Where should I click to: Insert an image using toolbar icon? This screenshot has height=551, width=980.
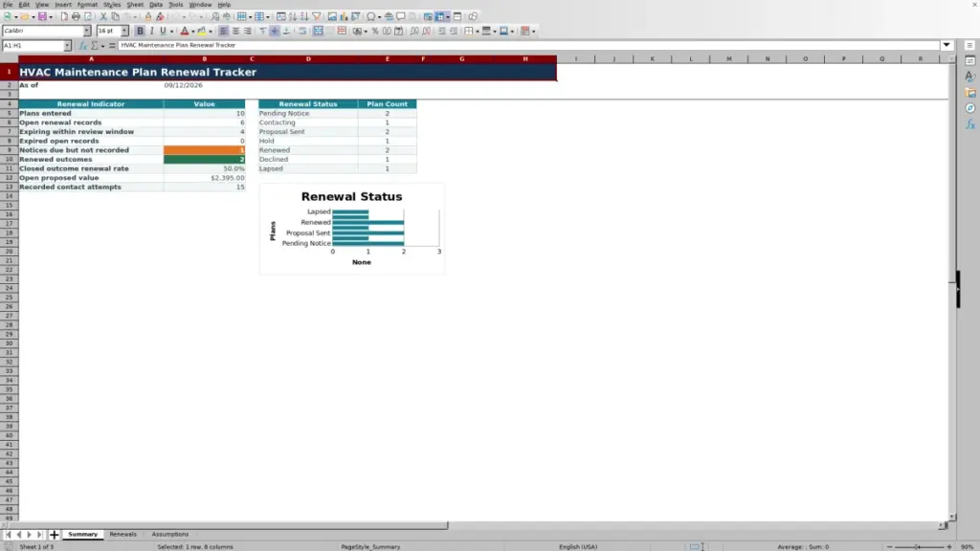coord(332,17)
